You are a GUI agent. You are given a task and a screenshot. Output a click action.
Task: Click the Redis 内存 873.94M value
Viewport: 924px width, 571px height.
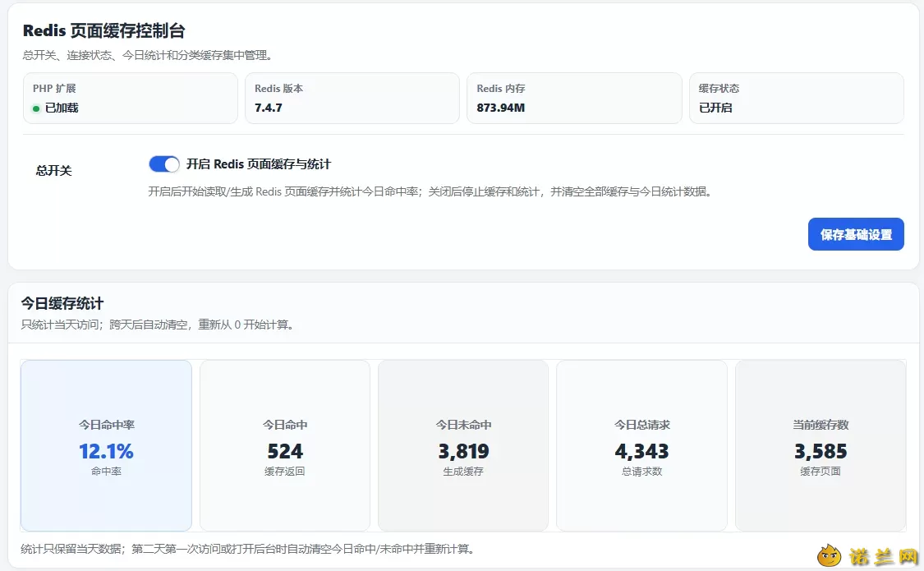(501, 108)
